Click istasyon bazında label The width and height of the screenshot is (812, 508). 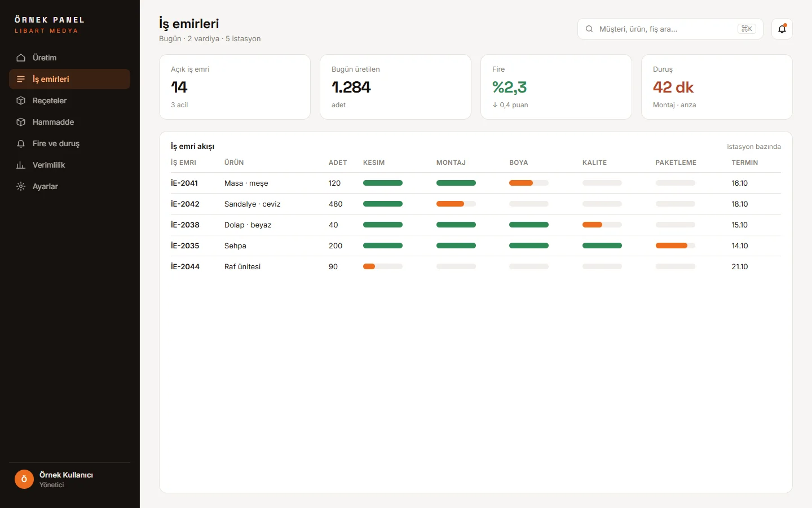tap(754, 147)
